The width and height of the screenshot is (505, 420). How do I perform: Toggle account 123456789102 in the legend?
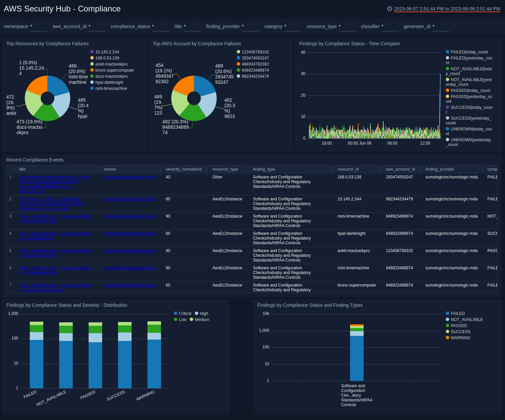tap(253, 52)
